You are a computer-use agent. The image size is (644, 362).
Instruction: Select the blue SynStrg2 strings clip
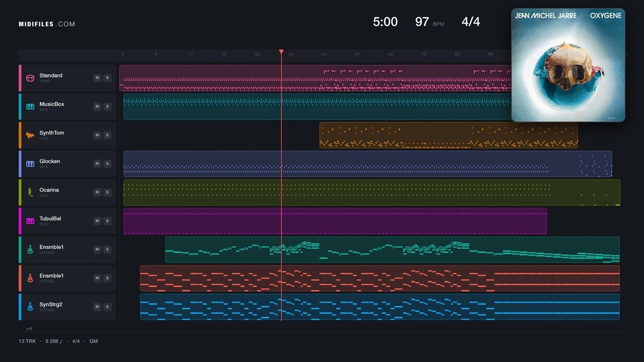[x=380, y=307]
